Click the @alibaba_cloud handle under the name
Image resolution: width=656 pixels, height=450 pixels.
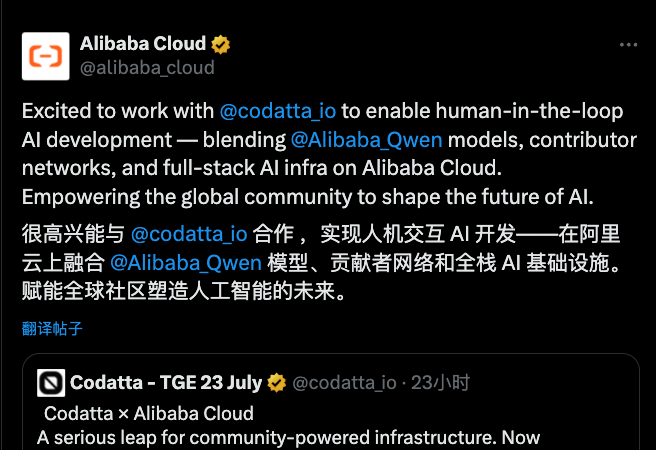(x=147, y=68)
